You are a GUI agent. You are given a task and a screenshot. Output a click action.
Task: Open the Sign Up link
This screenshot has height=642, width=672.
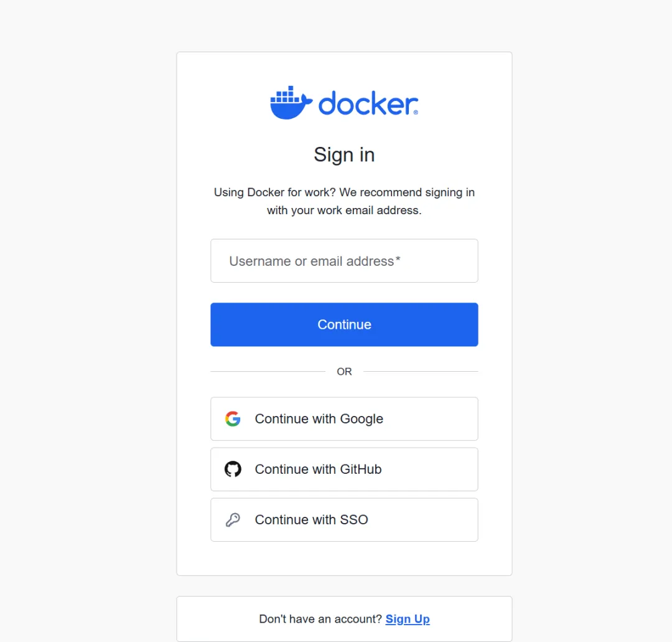click(x=408, y=619)
